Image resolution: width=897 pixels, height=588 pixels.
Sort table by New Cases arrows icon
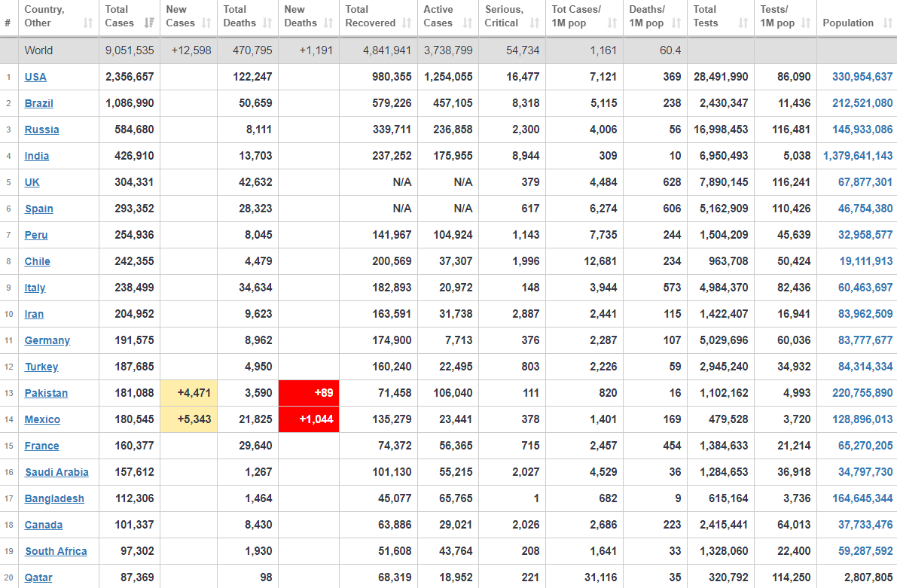207,23
